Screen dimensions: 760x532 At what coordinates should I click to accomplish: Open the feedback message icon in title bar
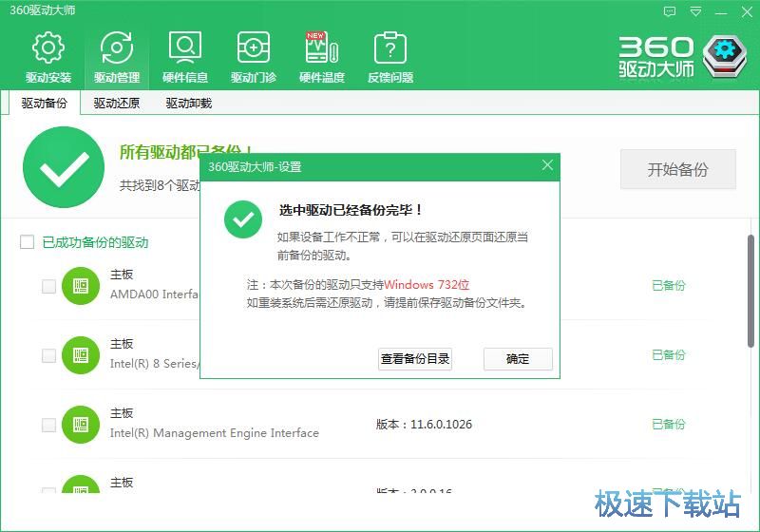click(x=670, y=11)
